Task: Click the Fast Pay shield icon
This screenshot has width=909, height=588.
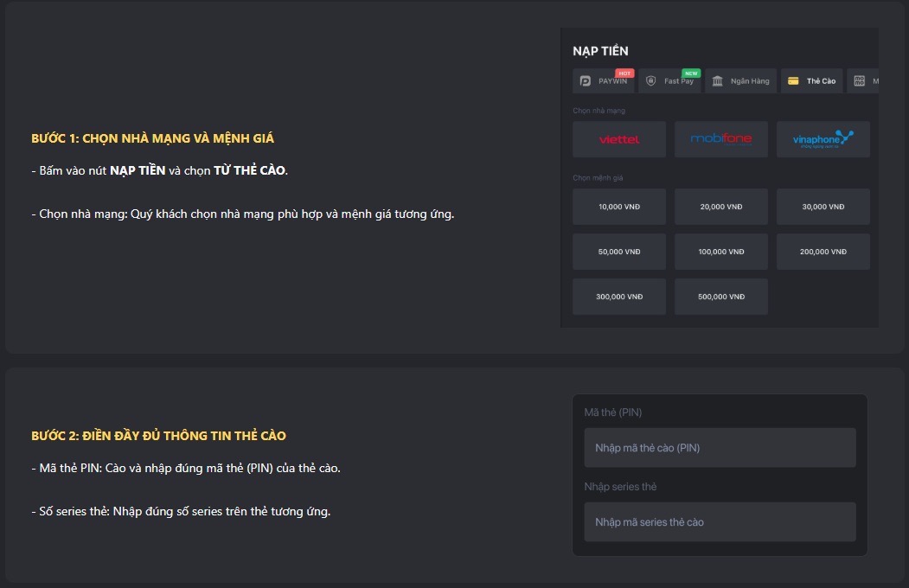Action: tap(651, 81)
